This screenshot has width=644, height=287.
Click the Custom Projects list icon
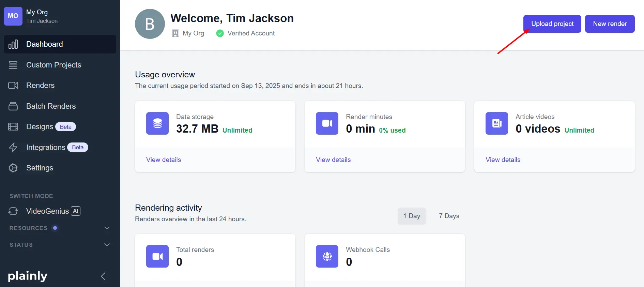coord(13,65)
